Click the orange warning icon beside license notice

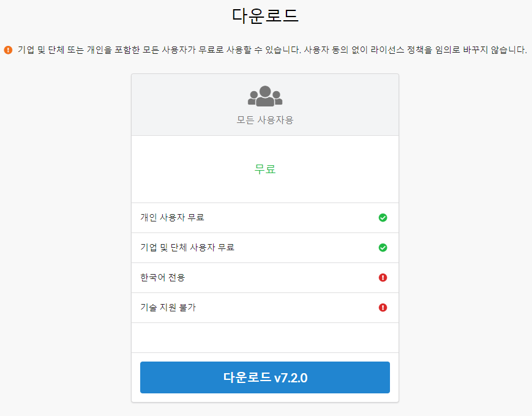[x=8, y=50]
